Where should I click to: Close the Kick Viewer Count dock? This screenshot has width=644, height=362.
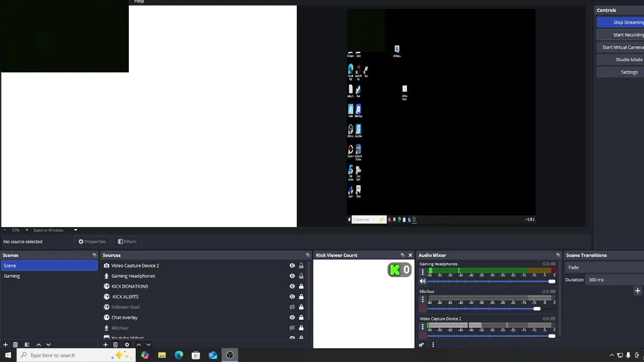click(410, 255)
